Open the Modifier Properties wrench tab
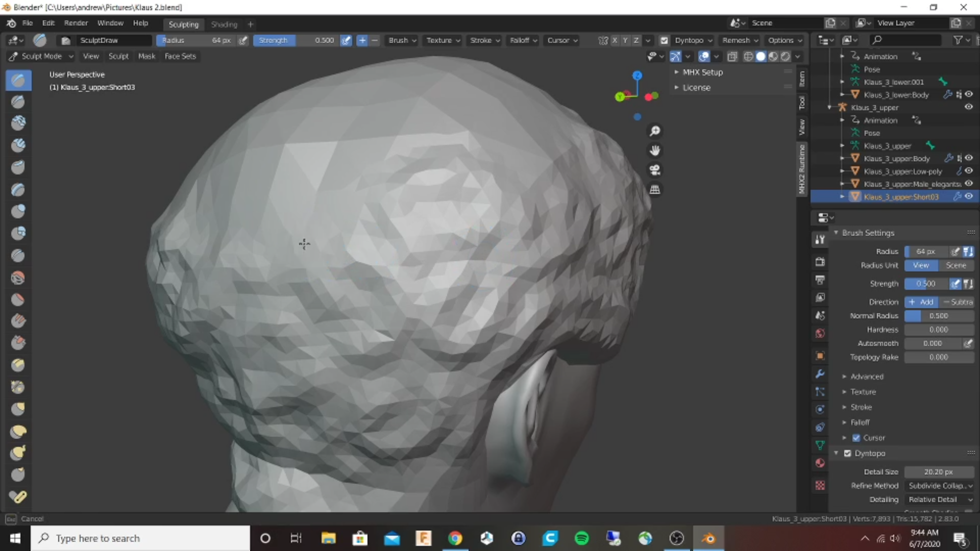 click(x=820, y=374)
